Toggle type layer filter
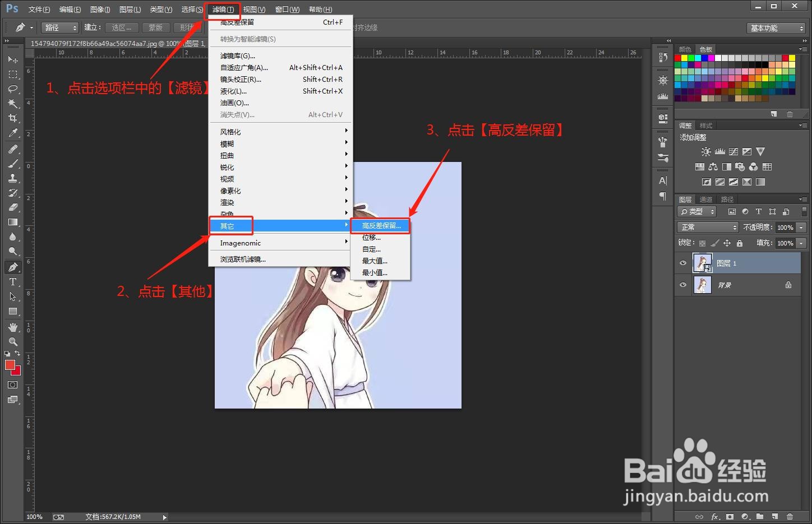Image resolution: width=812 pixels, height=524 pixels. pyautogui.click(x=759, y=211)
